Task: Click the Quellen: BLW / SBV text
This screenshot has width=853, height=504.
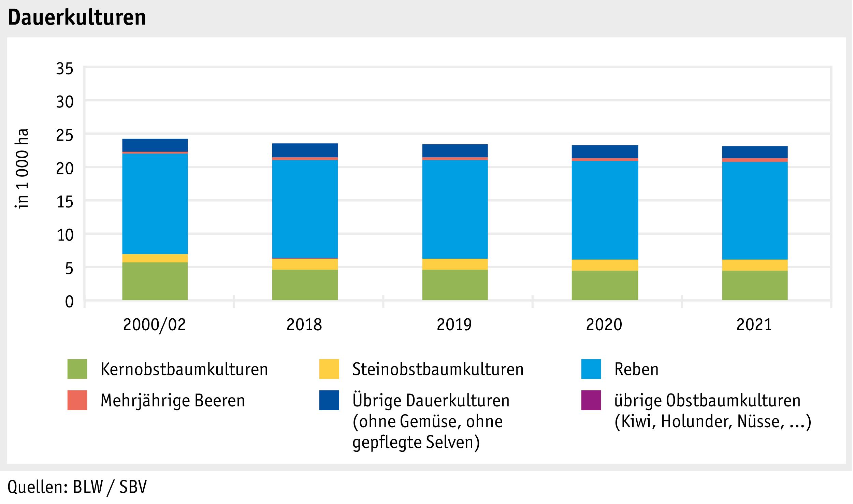Action: tap(77, 487)
